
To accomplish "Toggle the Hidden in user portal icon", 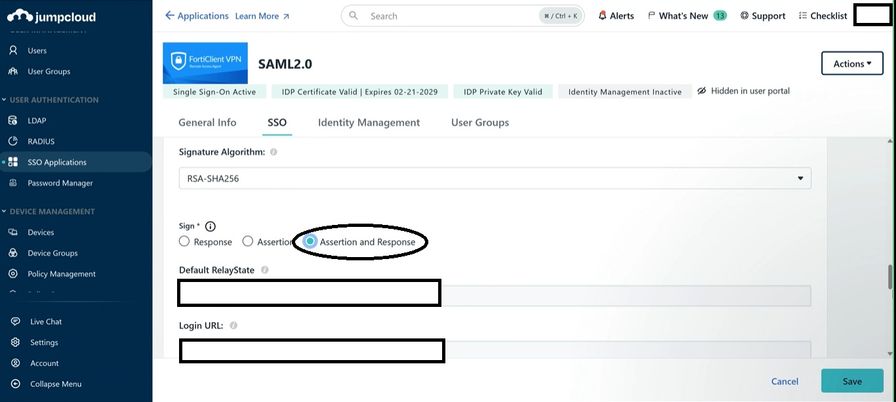I will (x=702, y=91).
